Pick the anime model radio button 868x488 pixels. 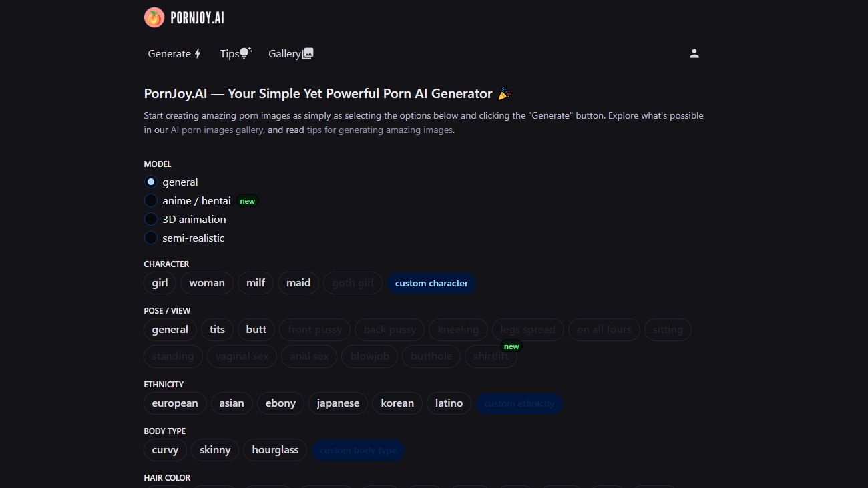151,200
